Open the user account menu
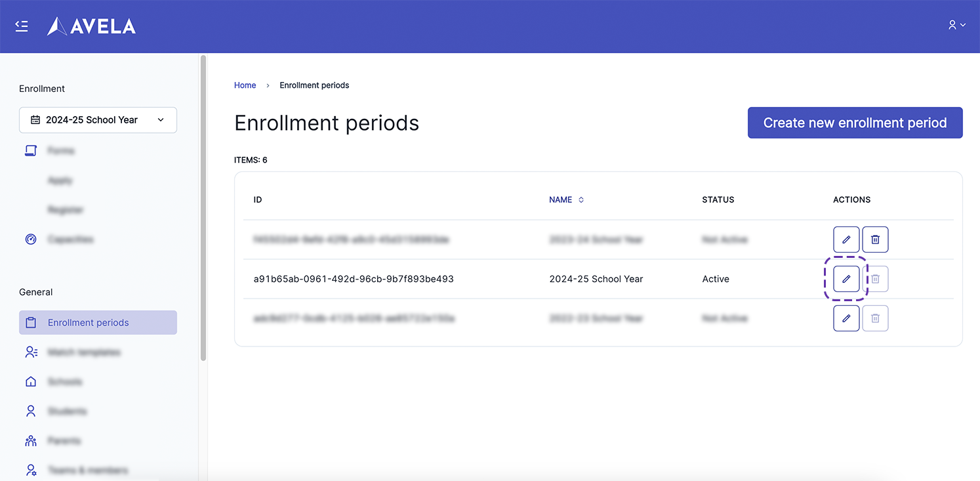This screenshot has height=481, width=980. tap(956, 25)
